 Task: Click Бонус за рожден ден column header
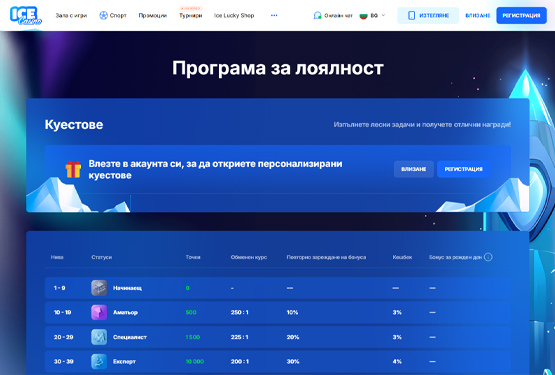tap(456, 257)
